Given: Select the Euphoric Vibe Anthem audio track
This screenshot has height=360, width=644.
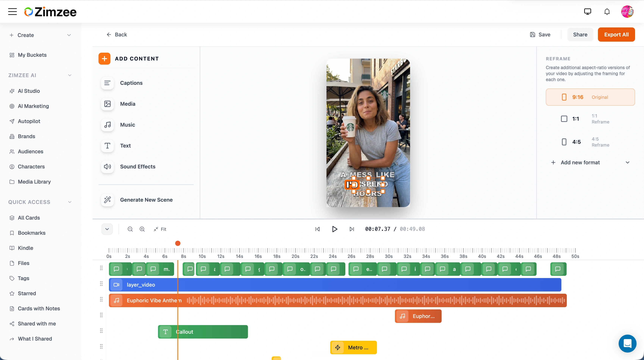Looking at the screenshot, I should [x=338, y=300].
